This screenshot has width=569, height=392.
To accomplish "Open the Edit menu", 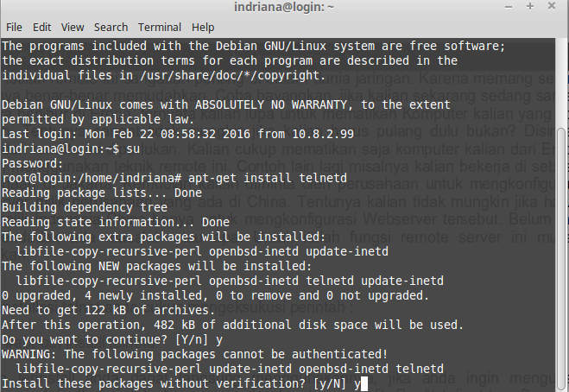I will point(41,28).
